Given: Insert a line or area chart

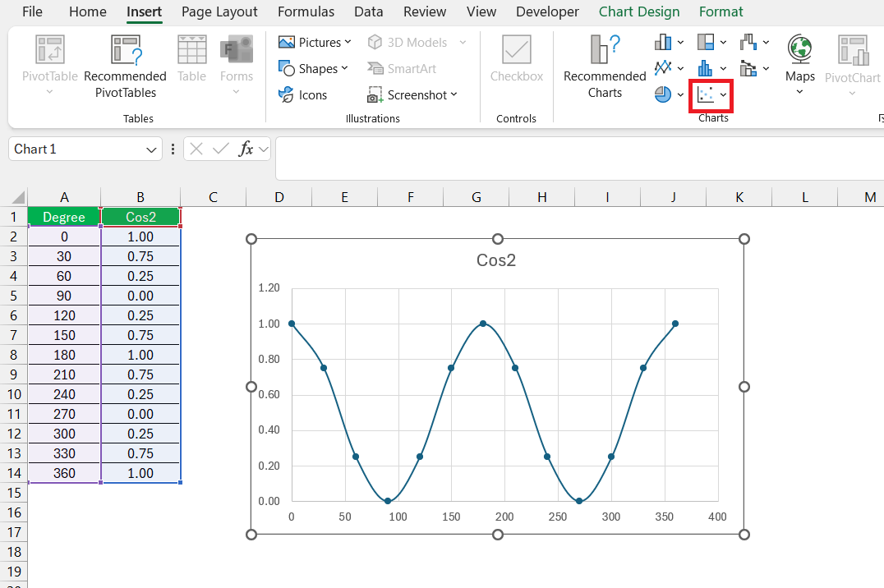Looking at the screenshot, I should point(663,68).
